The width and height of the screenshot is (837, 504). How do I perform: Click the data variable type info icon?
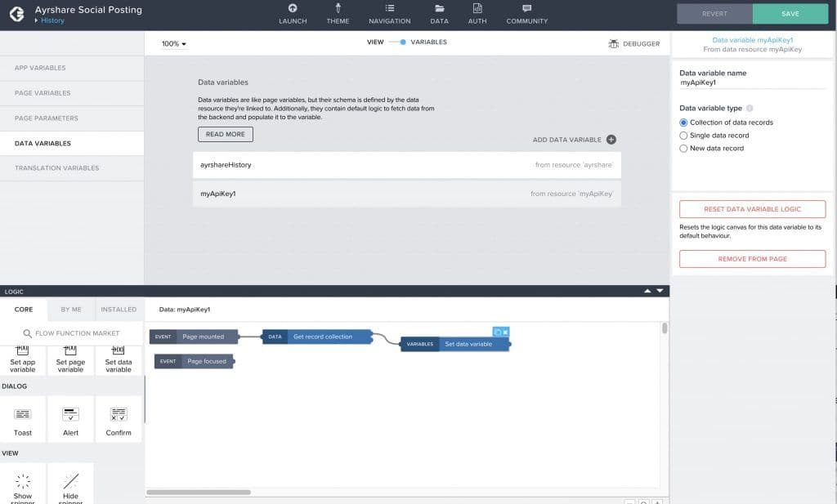(x=750, y=108)
